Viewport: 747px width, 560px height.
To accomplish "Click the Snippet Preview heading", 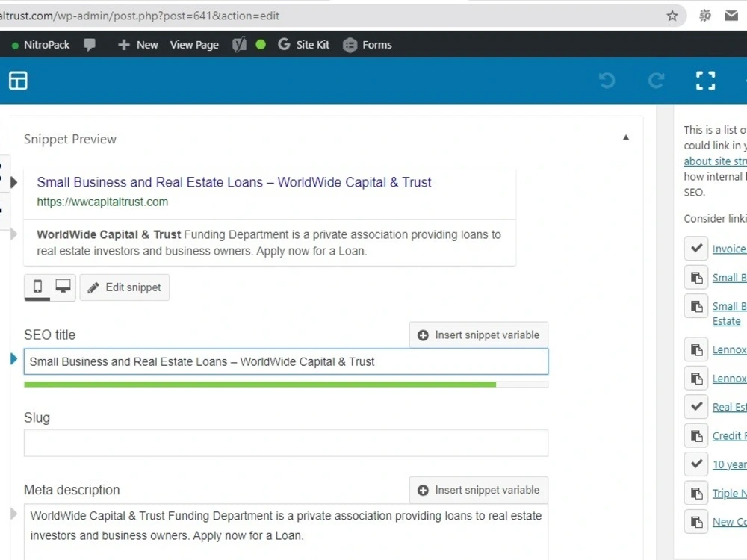I will 70,139.
